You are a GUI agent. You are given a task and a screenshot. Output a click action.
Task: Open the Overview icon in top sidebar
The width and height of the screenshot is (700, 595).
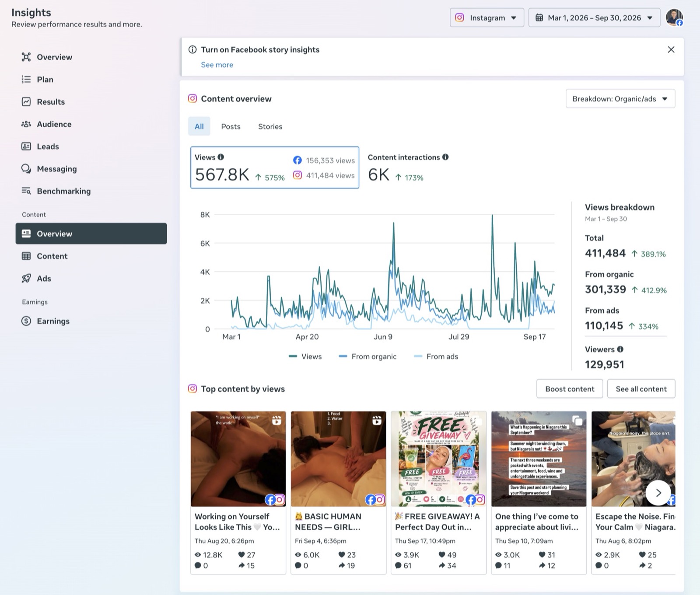(x=26, y=57)
